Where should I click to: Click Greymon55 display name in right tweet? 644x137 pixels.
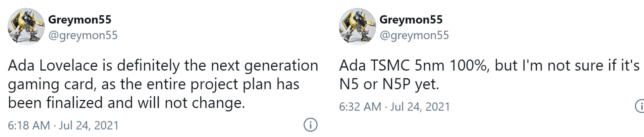(x=411, y=20)
